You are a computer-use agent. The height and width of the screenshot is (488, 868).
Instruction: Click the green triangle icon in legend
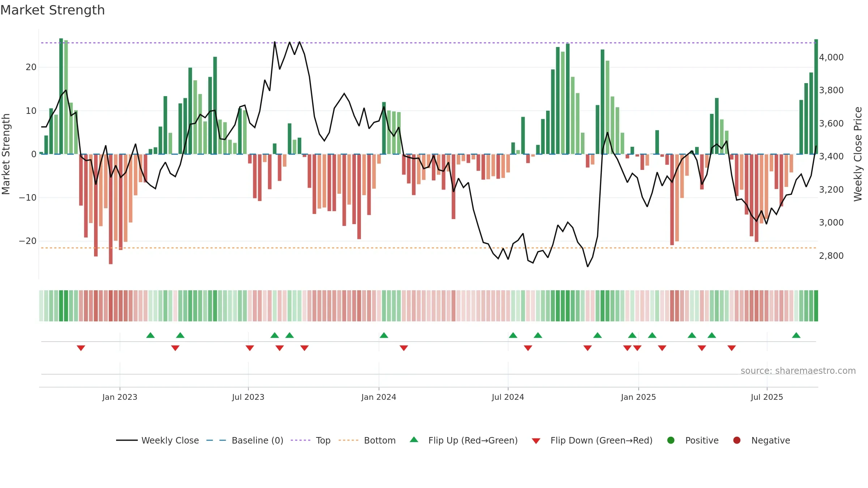pyautogui.click(x=414, y=440)
